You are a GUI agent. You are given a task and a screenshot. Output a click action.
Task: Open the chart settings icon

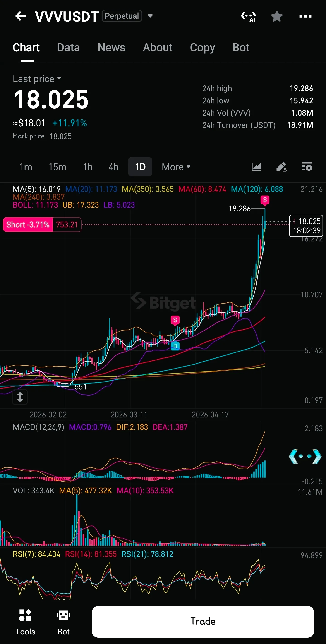pos(307,167)
